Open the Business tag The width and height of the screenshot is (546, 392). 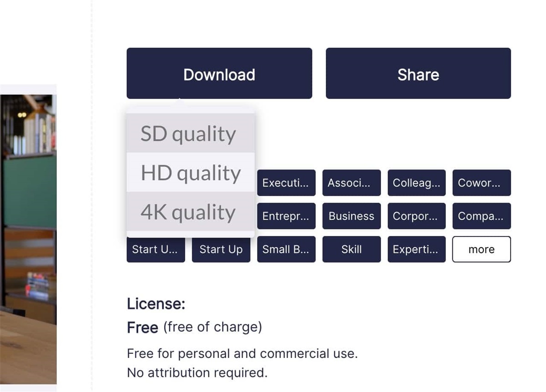coord(352,216)
